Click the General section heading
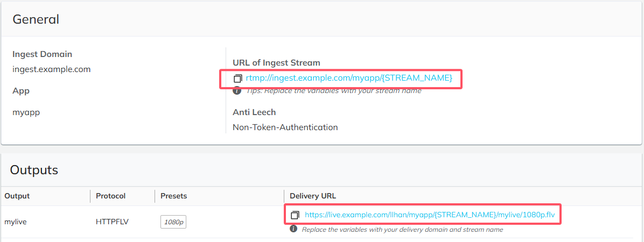Screen dimensions: 644x242 tap(36, 19)
